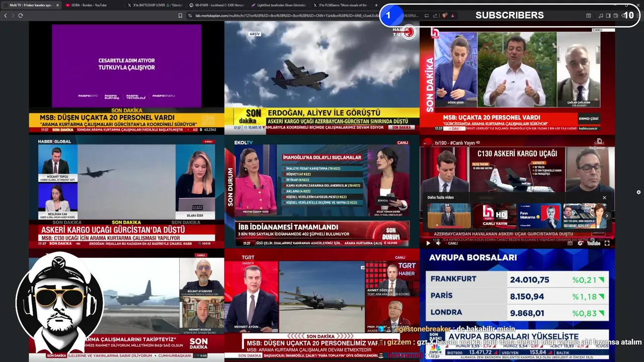Open the Brave wallet icon
Screen dimensions: 644x362
click(x=616, y=16)
